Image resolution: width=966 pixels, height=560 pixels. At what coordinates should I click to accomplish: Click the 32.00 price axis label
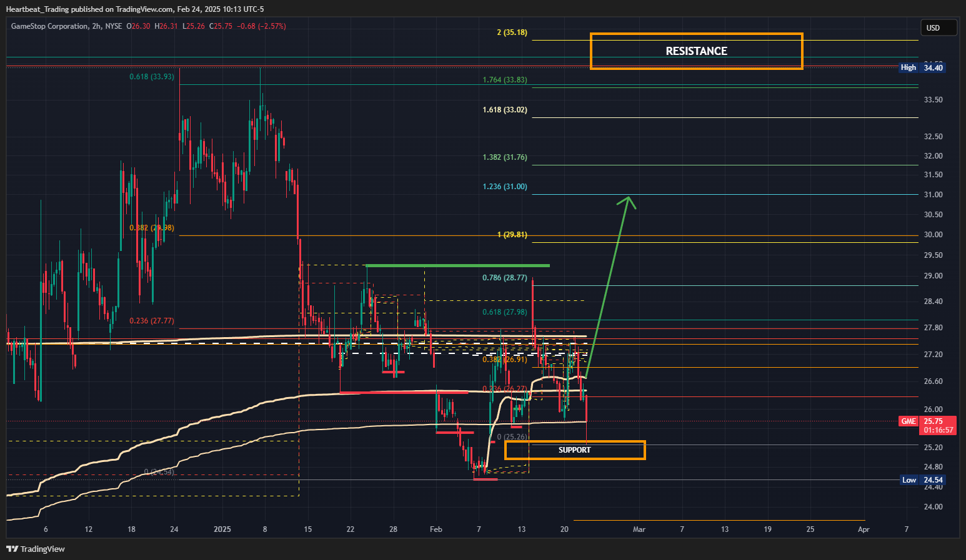point(933,156)
